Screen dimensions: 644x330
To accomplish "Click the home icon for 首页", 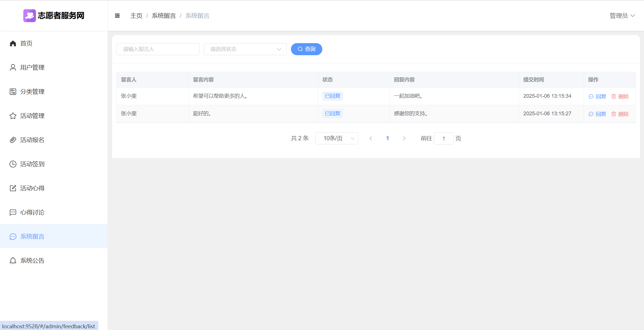I will 13,43.
